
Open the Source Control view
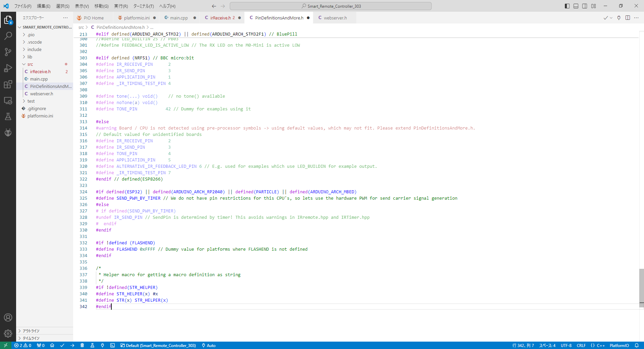pos(8,52)
